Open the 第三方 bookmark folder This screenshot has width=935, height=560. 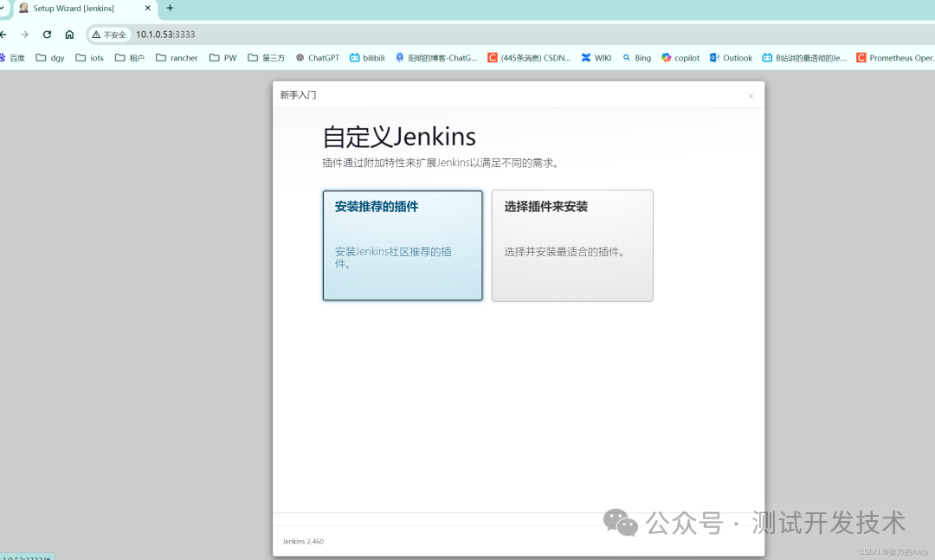click(x=266, y=58)
